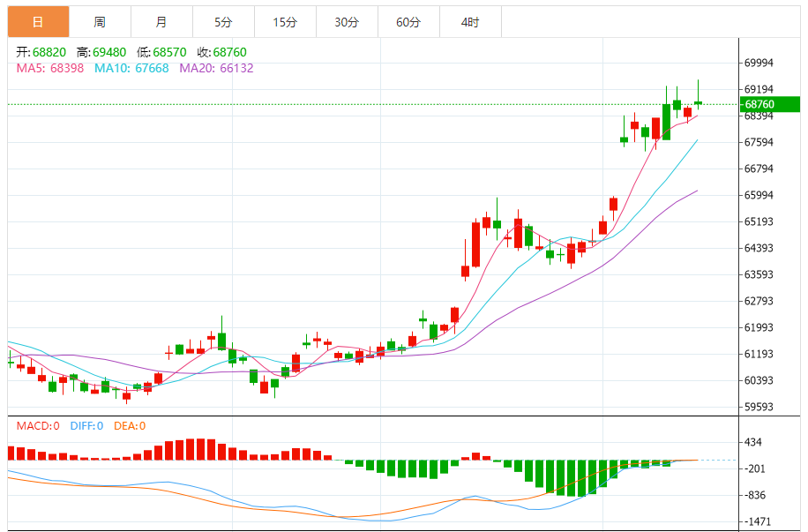Click the green 68760 current price label

[x=770, y=104]
